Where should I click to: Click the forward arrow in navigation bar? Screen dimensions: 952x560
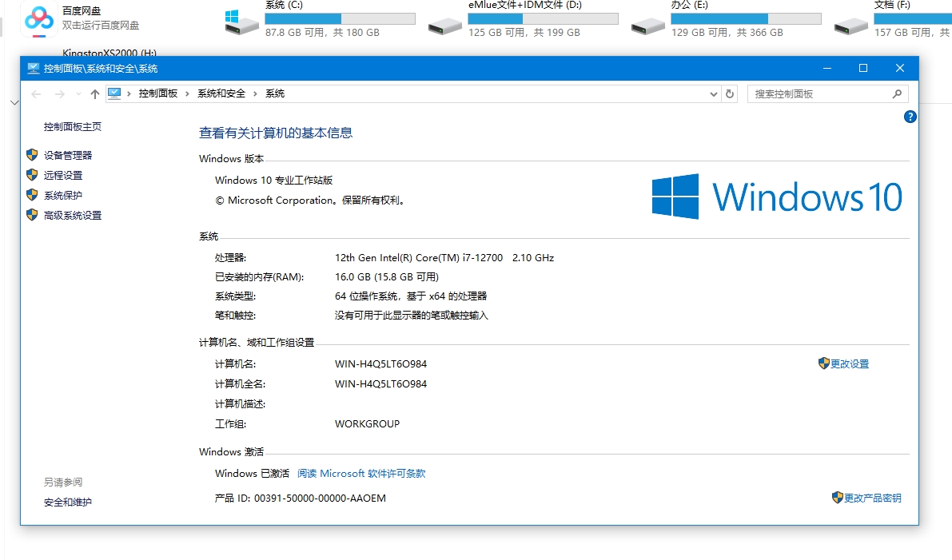(x=59, y=93)
